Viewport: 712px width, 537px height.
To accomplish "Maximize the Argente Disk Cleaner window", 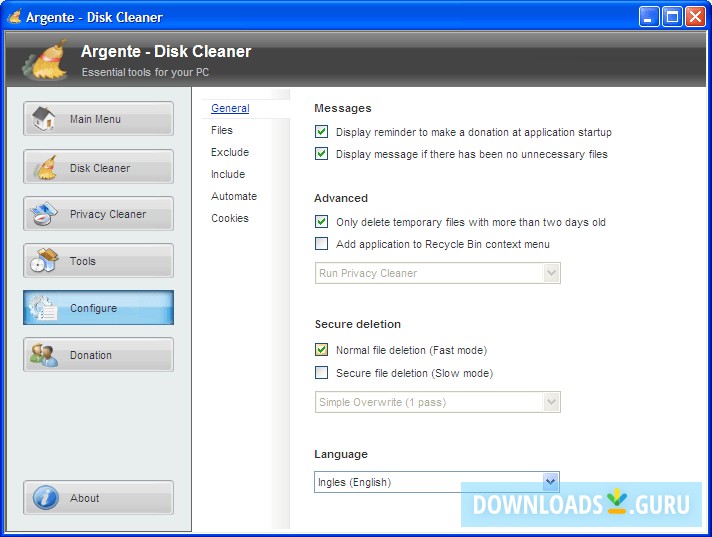I will click(x=672, y=17).
